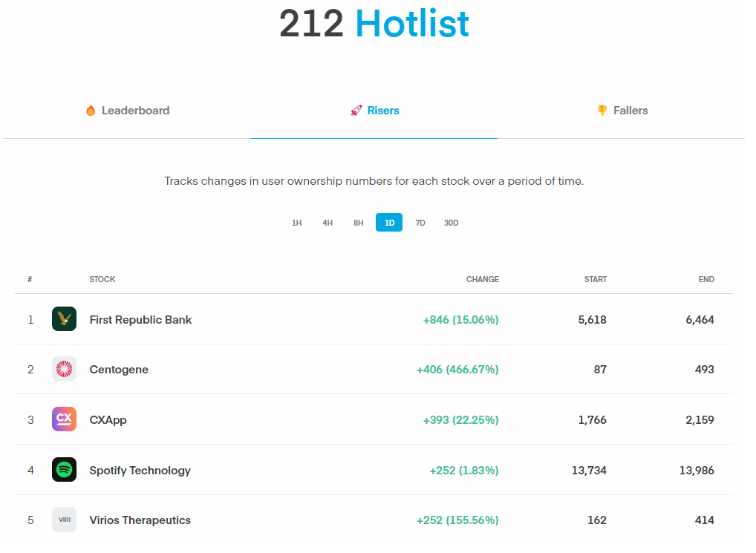Open Spotify Technology stock page
This screenshot has height=553, width=756.
click(x=140, y=471)
